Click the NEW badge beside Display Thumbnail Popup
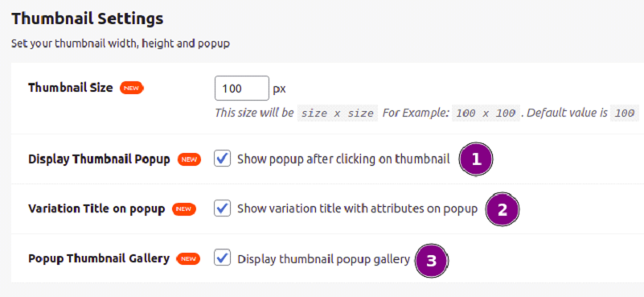644x297 pixels. tap(189, 159)
